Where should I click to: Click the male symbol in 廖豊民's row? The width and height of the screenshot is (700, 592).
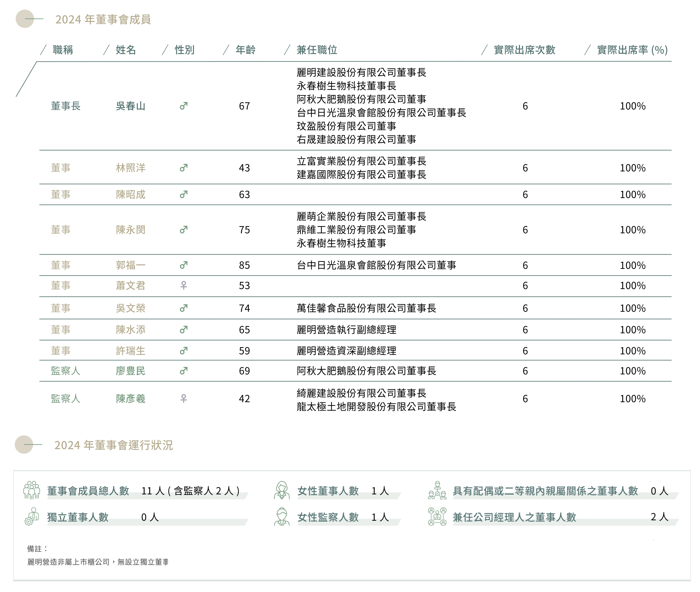pos(183,371)
